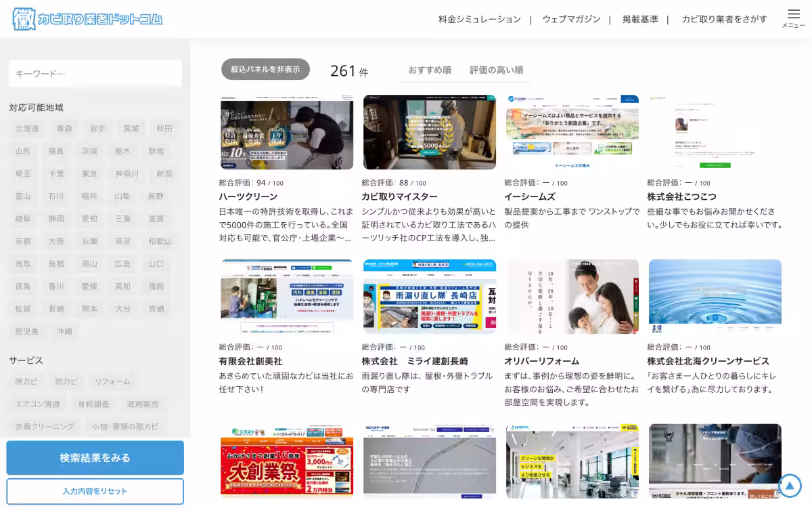Click the キーワード search input field
This screenshot has width=812, height=508.
[x=95, y=73]
